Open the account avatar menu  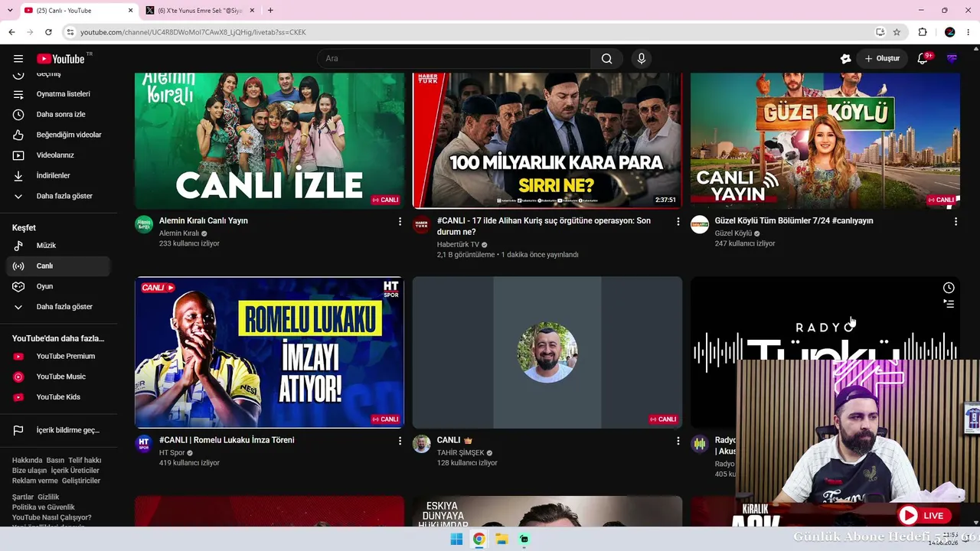point(952,59)
